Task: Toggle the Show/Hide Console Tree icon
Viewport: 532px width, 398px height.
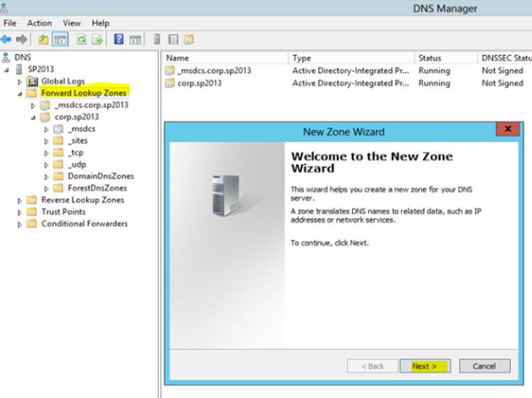Action: click(60, 40)
